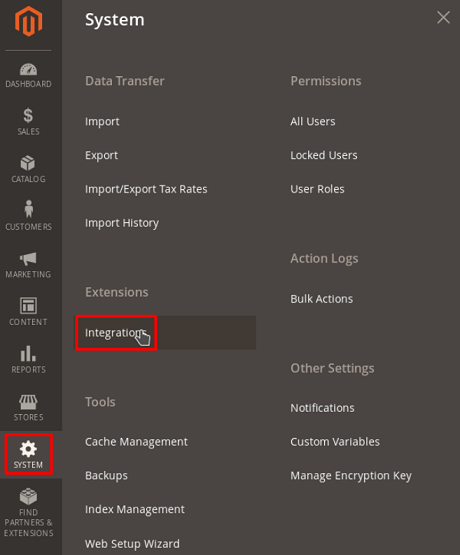Open All Users under Permissions
460x555 pixels.
coord(313,122)
